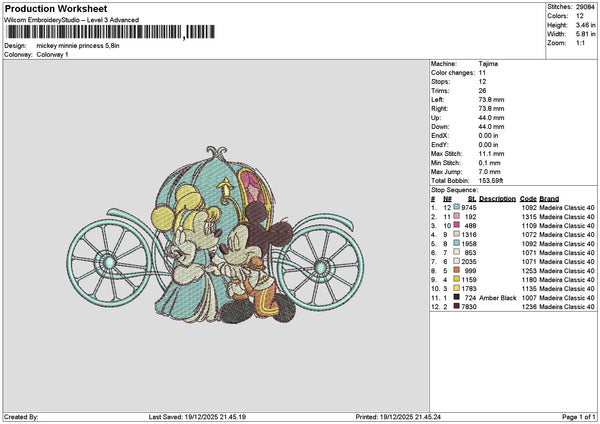Click the Max Jump value '7.0 mm'
The width and height of the screenshot is (600, 424).
coord(489,172)
